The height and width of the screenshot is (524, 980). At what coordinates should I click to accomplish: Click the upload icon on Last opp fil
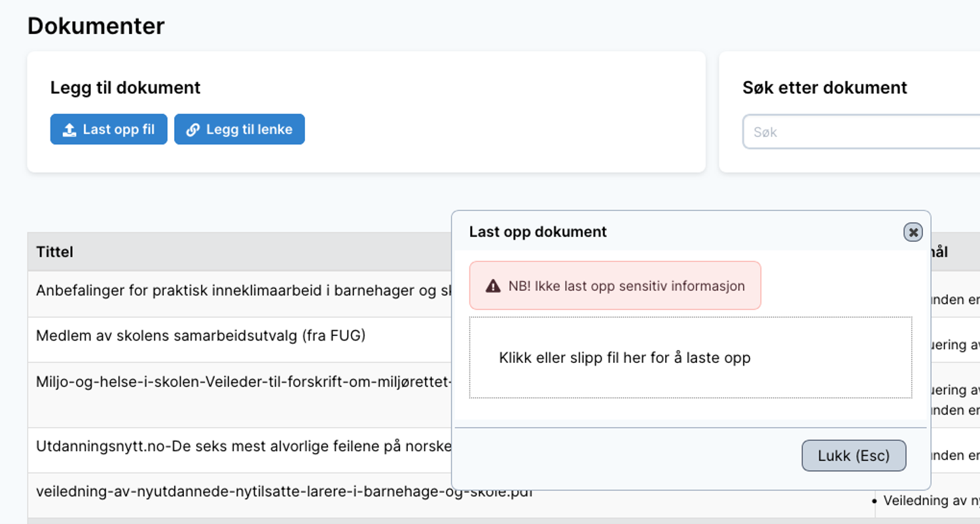click(x=69, y=130)
